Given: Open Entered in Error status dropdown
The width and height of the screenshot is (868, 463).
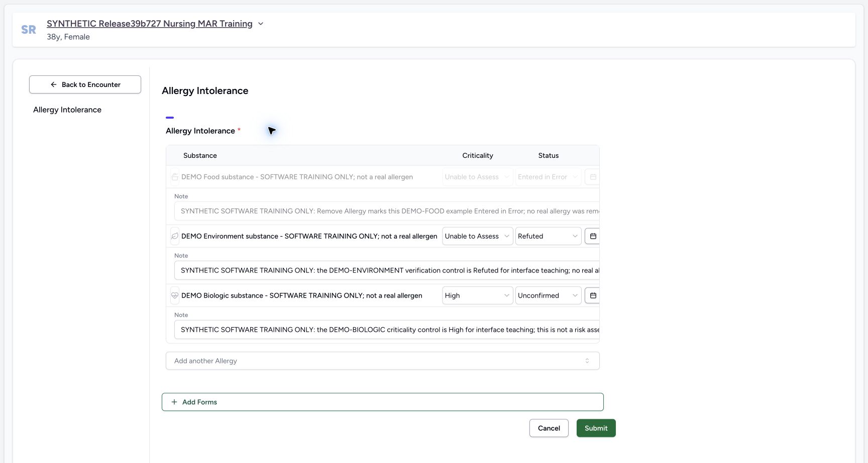Looking at the screenshot, I should click(548, 177).
